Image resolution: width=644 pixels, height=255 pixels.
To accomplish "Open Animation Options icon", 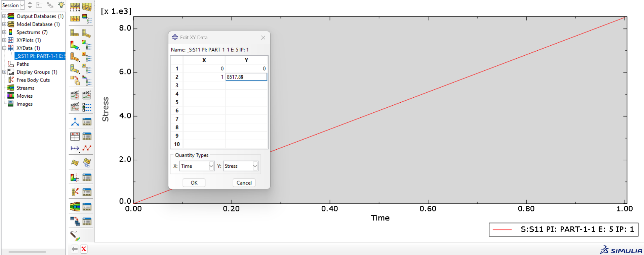I will 87,107.
